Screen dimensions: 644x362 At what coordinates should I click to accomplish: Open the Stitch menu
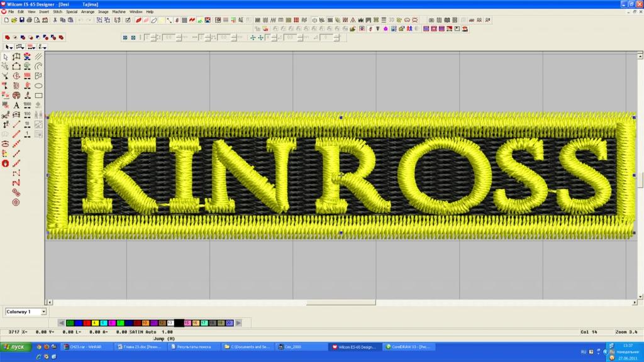pos(57,12)
